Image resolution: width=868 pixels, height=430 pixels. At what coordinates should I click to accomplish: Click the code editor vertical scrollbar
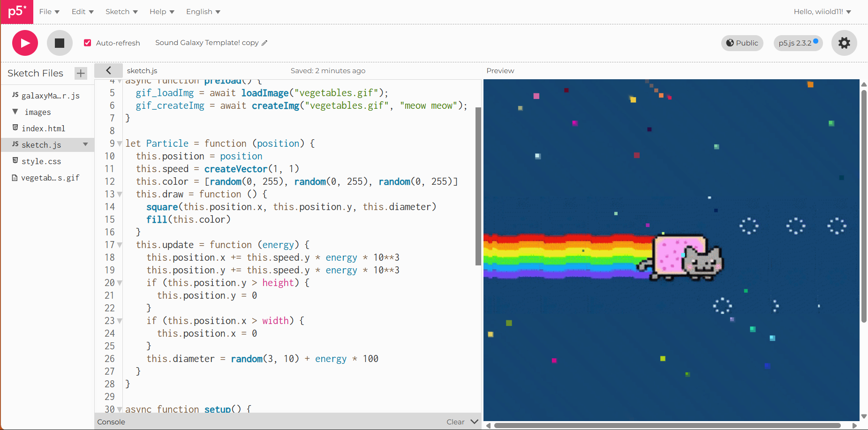coord(478,186)
